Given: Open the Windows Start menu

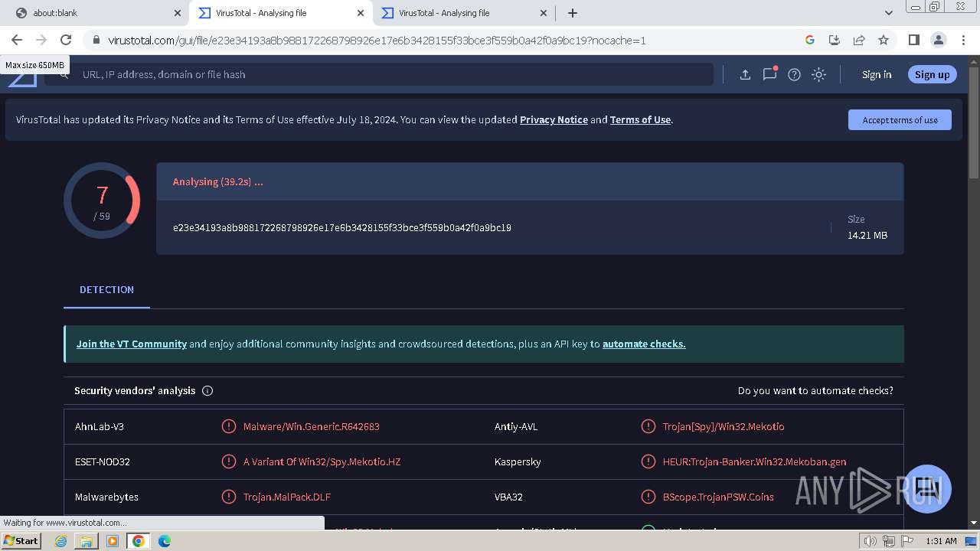Looking at the screenshot, I should (x=21, y=540).
